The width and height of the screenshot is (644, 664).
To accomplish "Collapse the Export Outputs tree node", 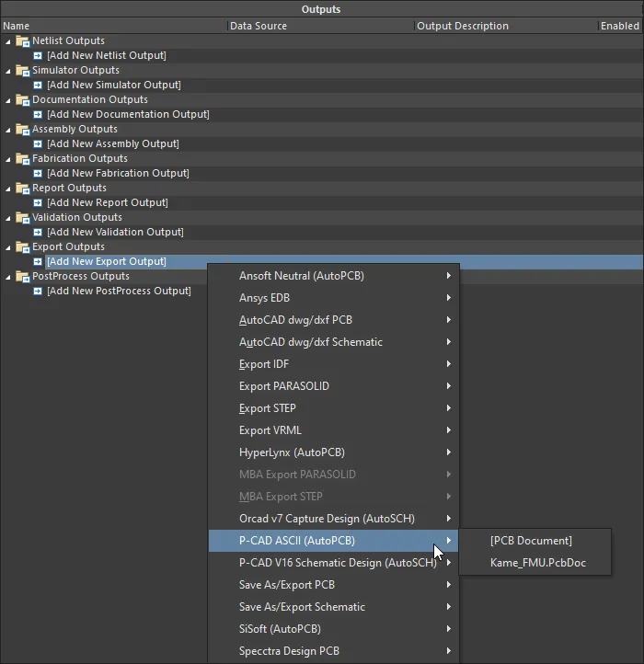I will coord(8,247).
